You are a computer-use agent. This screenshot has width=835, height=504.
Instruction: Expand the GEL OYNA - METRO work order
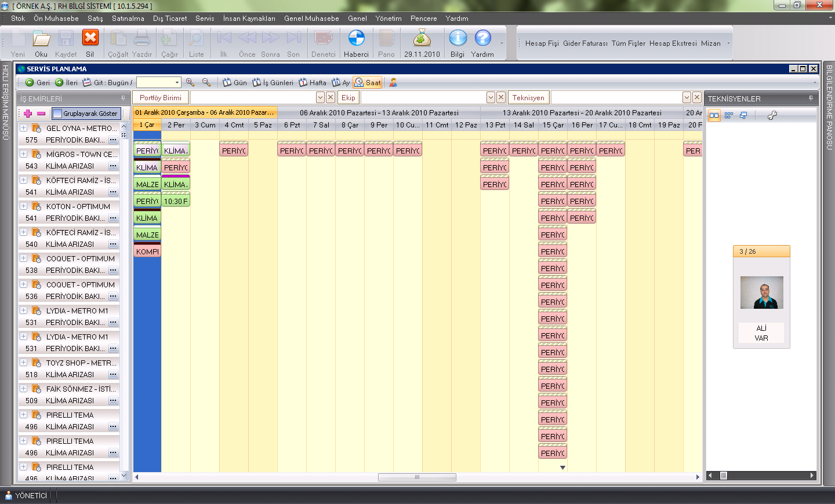click(x=24, y=128)
